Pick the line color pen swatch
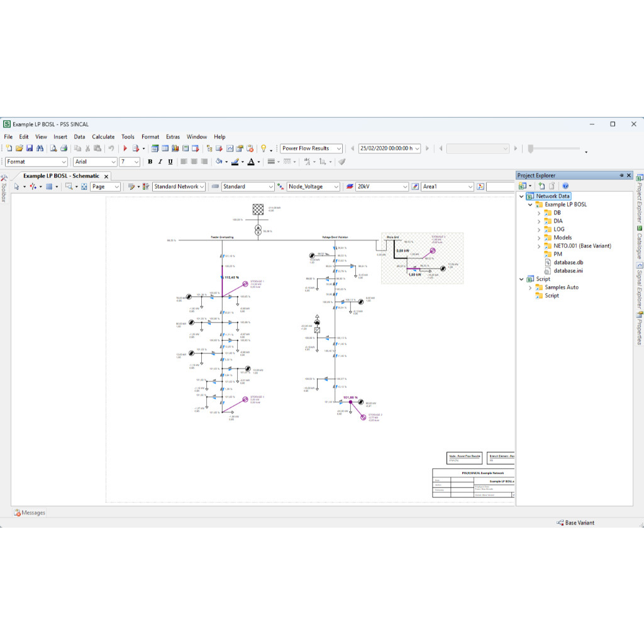Screen dimensions: 644x644 point(235,162)
